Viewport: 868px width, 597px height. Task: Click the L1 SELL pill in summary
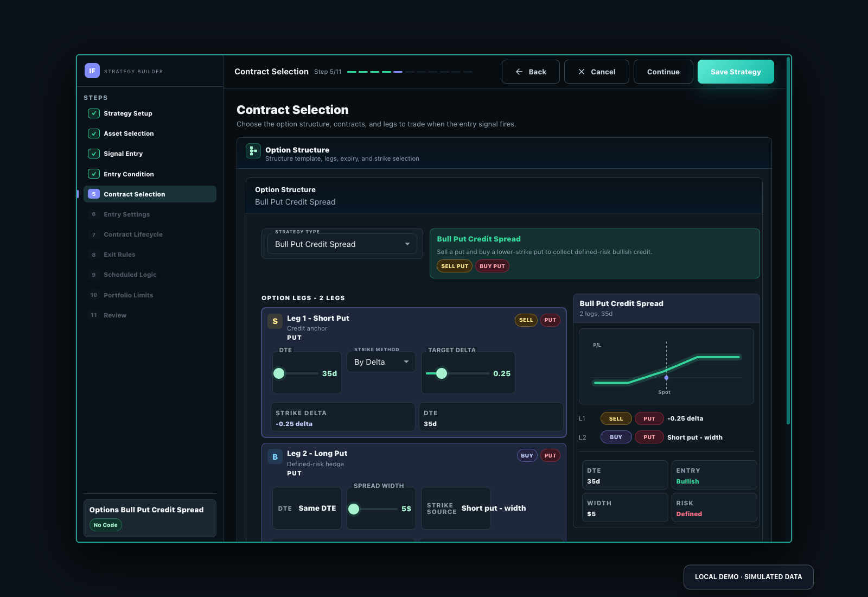click(x=616, y=418)
